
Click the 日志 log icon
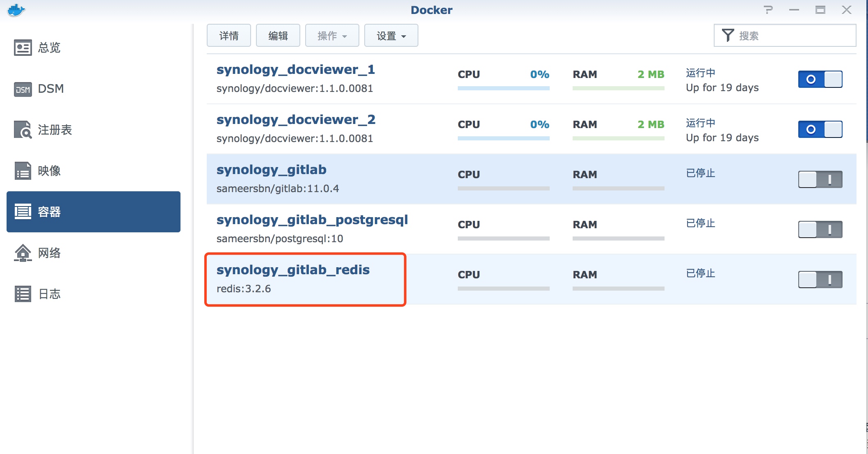[x=23, y=294]
